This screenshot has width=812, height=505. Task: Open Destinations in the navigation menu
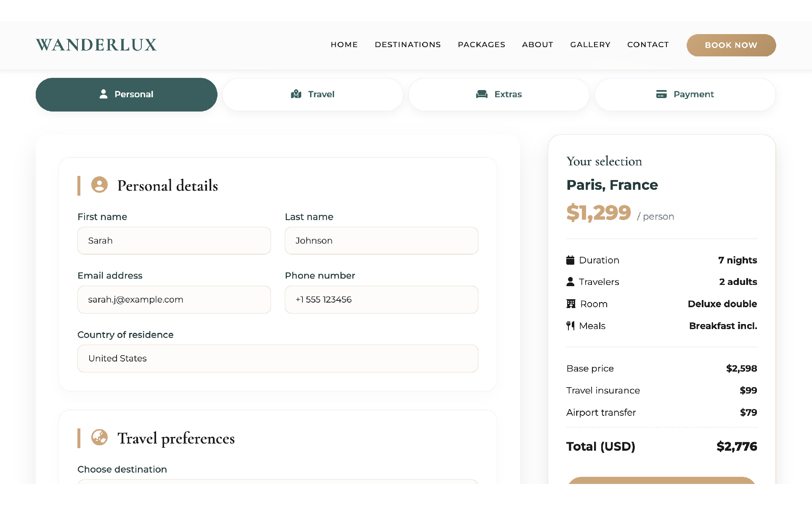pos(408,45)
